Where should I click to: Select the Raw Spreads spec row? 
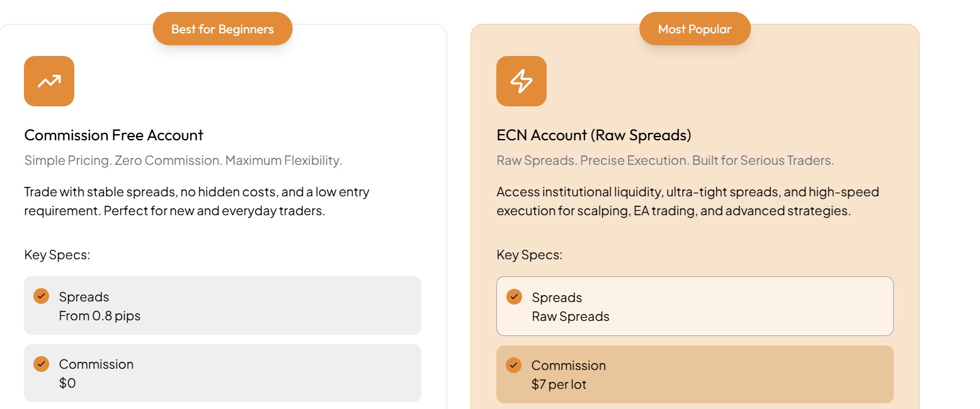(695, 306)
